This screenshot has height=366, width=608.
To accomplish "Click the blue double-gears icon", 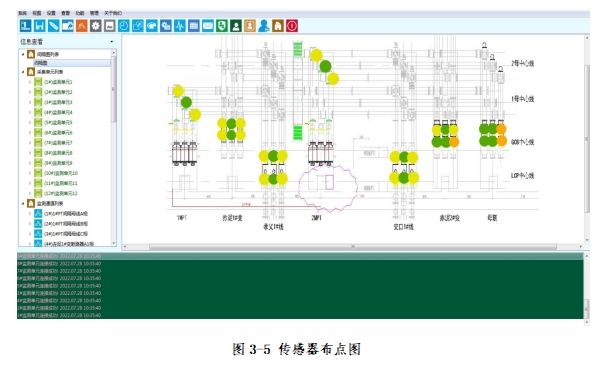I will [x=166, y=26].
